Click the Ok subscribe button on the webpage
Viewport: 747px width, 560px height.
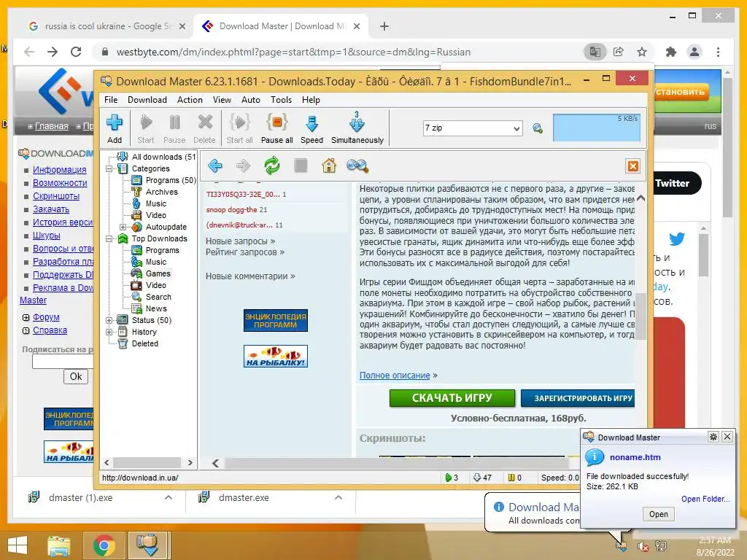pos(76,377)
